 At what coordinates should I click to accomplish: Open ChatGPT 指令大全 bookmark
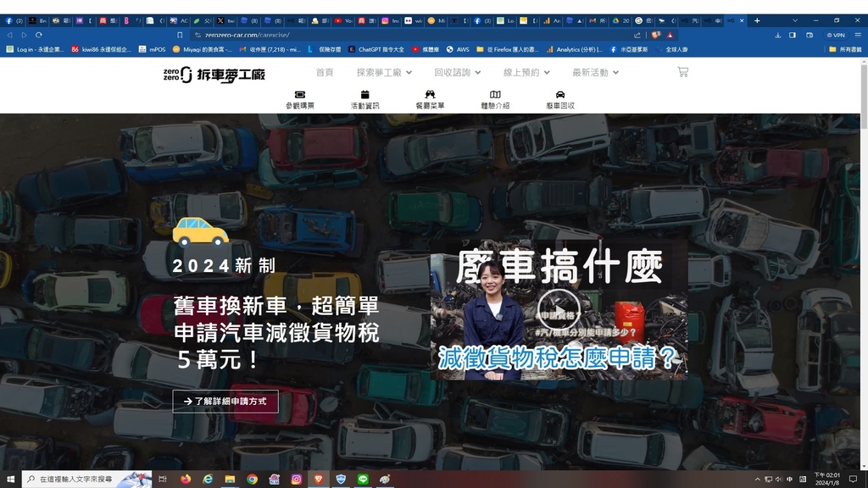[x=376, y=49]
